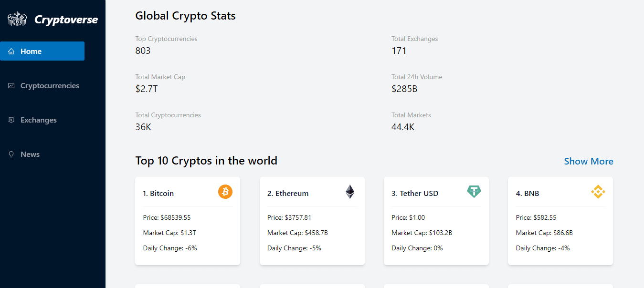This screenshot has height=288, width=644.
Task: Click the Global Crypto Stats heading
Action: point(185,16)
